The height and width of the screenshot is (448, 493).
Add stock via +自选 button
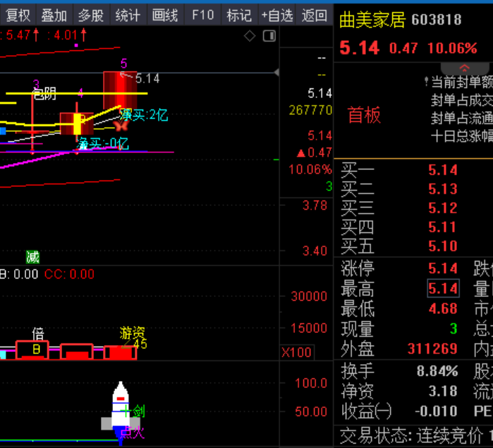click(x=276, y=15)
